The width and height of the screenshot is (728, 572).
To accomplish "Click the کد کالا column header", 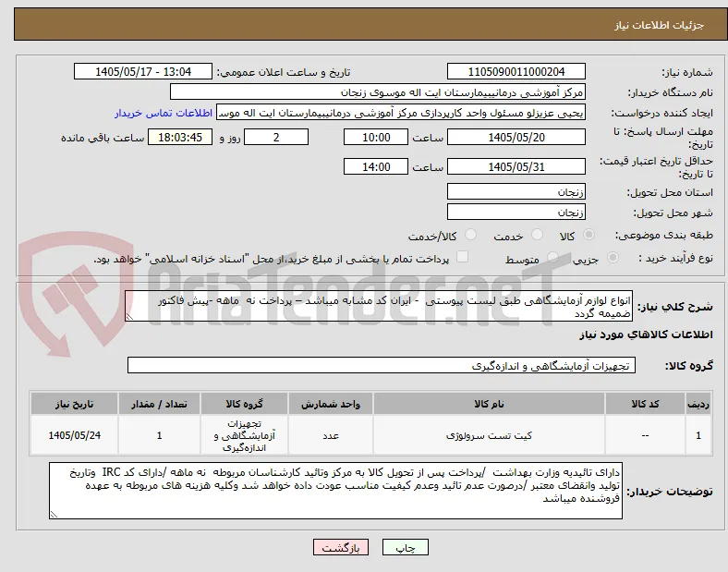I will click(x=645, y=404).
